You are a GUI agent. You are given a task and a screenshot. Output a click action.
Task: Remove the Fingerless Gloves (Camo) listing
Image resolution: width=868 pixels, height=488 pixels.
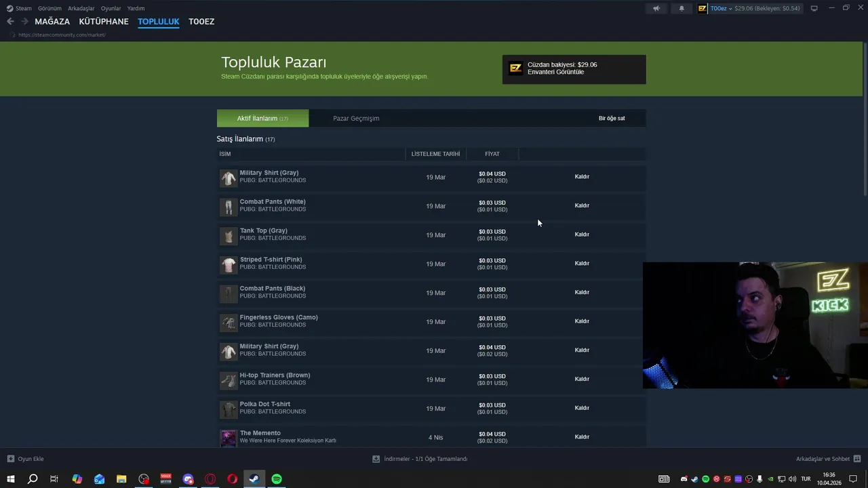pyautogui.click(x=582, y=321)
